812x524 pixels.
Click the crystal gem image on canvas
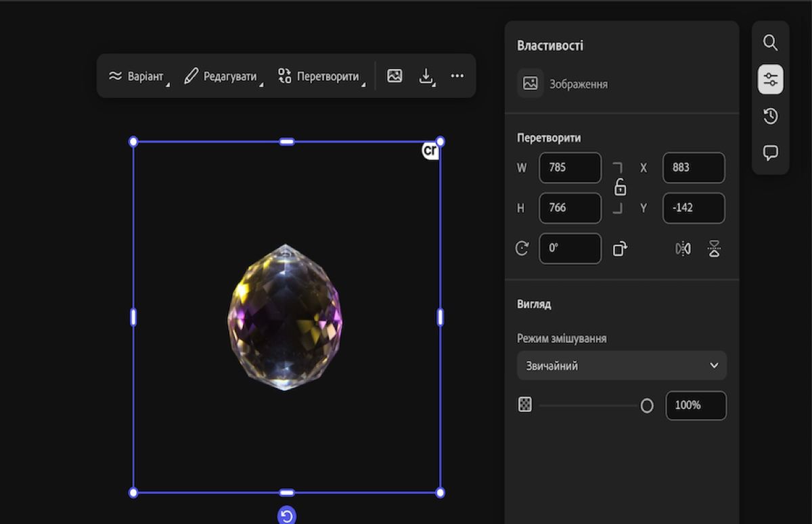(x=286, y=317)
